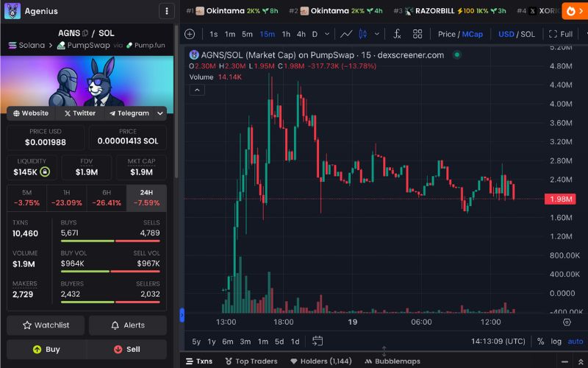Select the 5m timeframe

[x=247, y=34]
